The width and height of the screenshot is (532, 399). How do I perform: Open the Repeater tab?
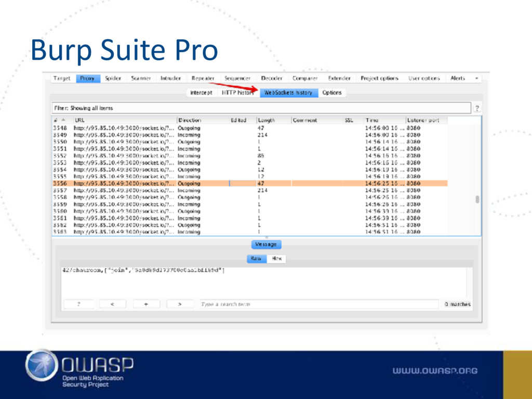click(203, 78)
